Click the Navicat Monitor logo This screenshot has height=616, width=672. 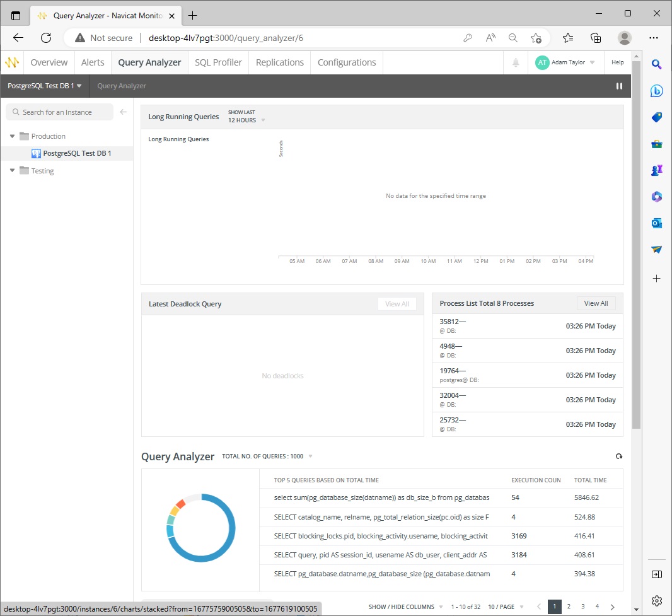point(12,62)
